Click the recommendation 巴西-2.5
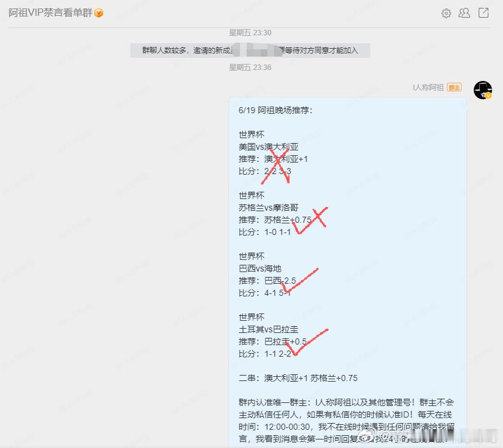The image size is (503, 448). click(280, 281)
